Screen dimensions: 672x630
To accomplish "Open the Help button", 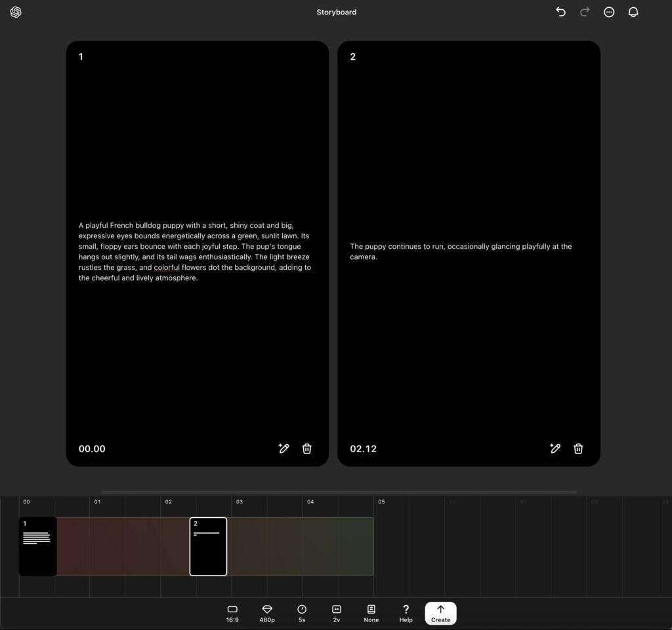I will pos(406,614).
